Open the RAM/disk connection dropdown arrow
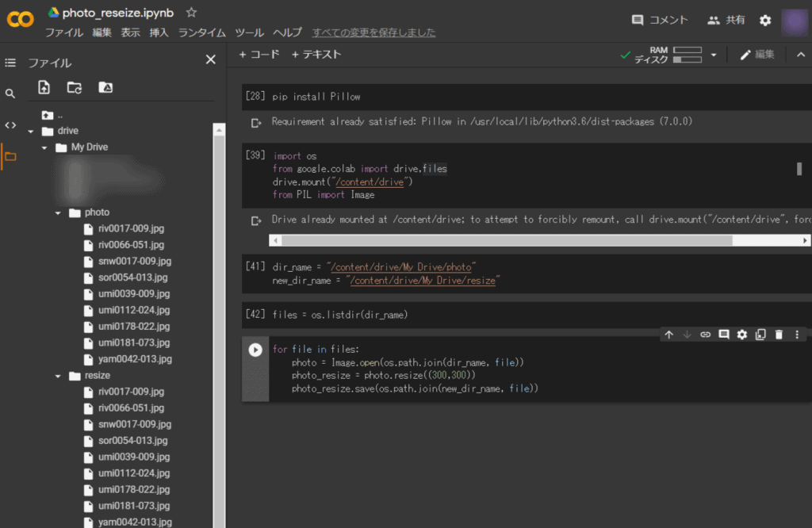The height and width of the screenshot is (528, 812). 714,55
